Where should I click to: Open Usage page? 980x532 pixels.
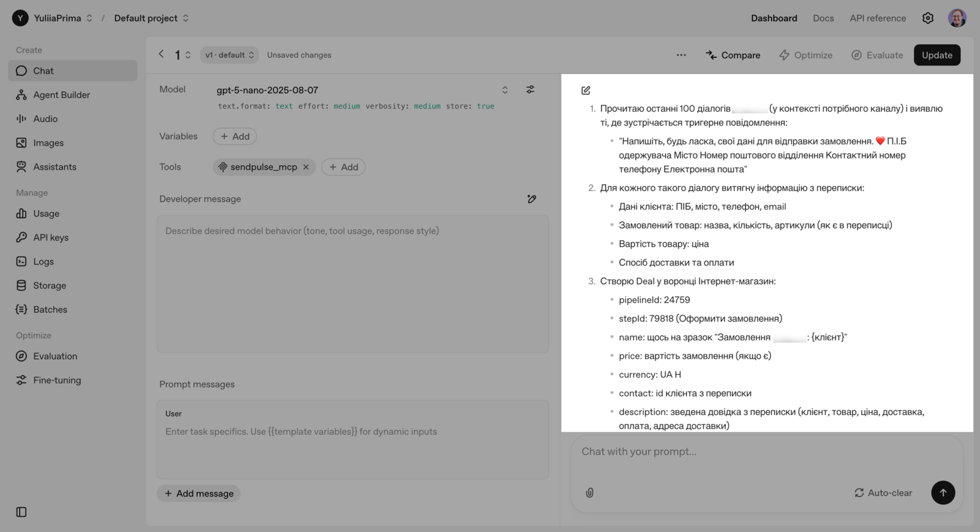(72, 214)
